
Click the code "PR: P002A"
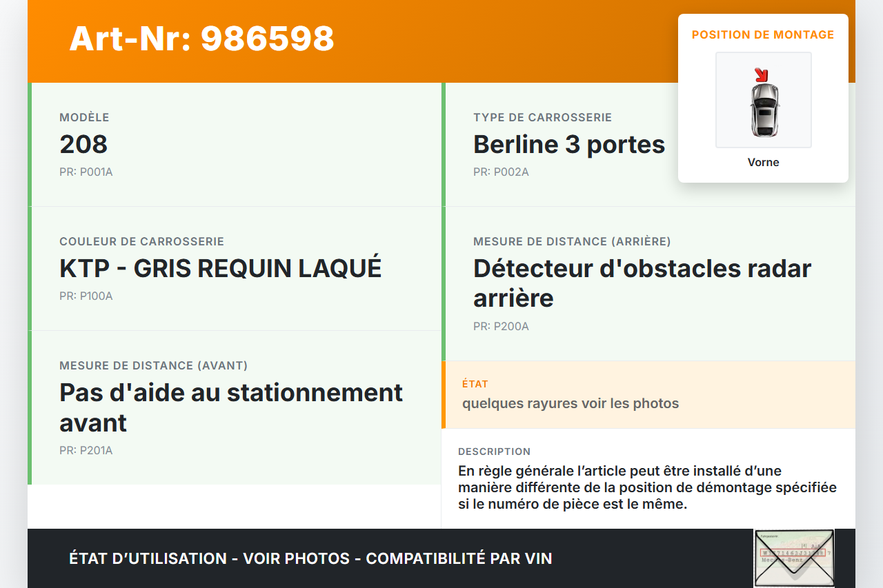pos(501,172)
